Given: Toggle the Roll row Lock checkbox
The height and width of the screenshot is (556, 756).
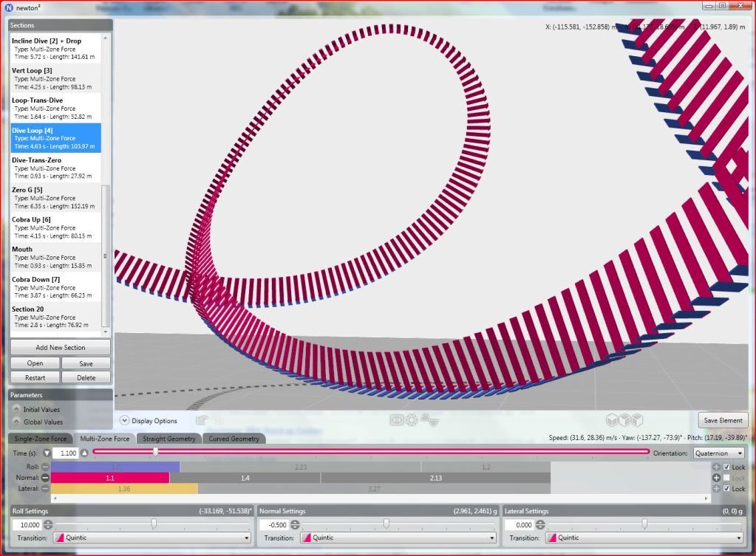Looking at the screenshot, I should click(x=726, y=467).
